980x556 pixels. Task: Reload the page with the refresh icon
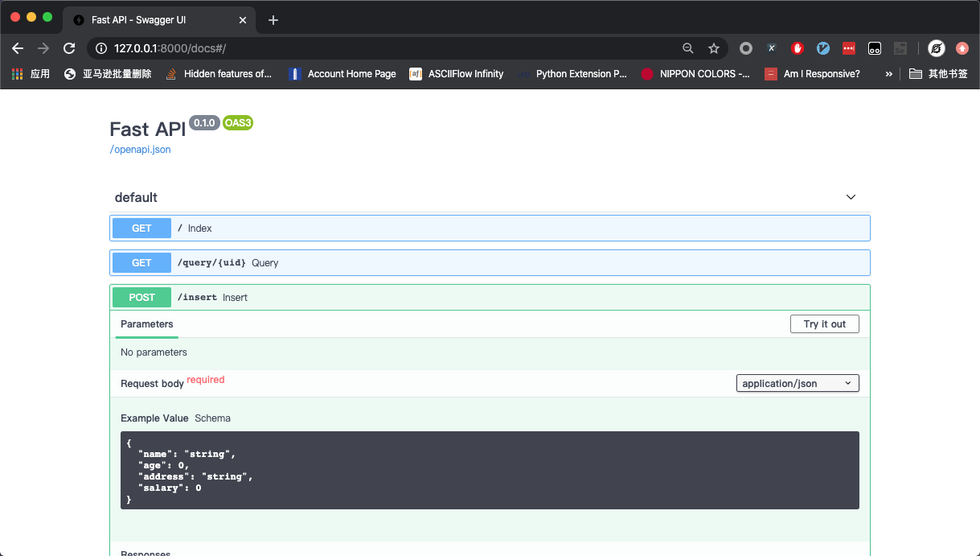coord(69,48)
